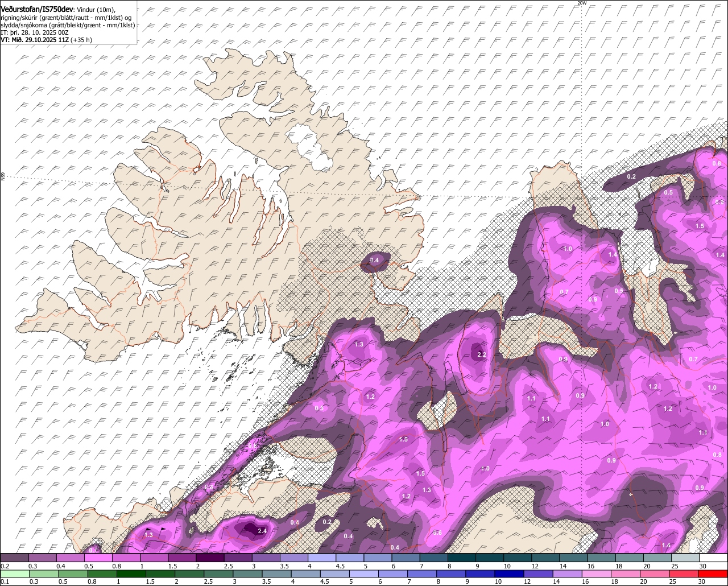The height and width of the screenshot is (586, 728).
Task: Select the VT: Mið. 29.10.2025 11Z (+35 h) line
Action: coord(47,40)
